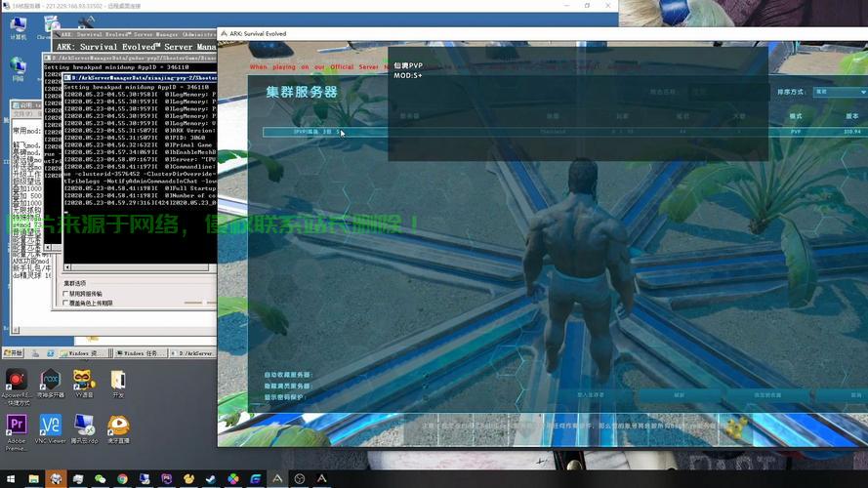Image resolution: width=868 pixels, height=488 pixels.
Task: Click the 加入生存者 join button
Action: tap(592, 395)
